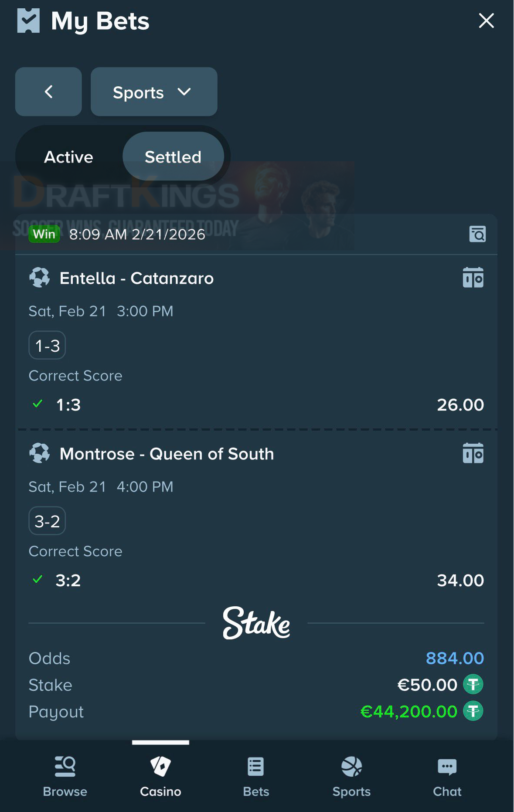Open scoreboard icon for Montrose - Queen of South
514x812 pixels.
(x=473, y=453)
